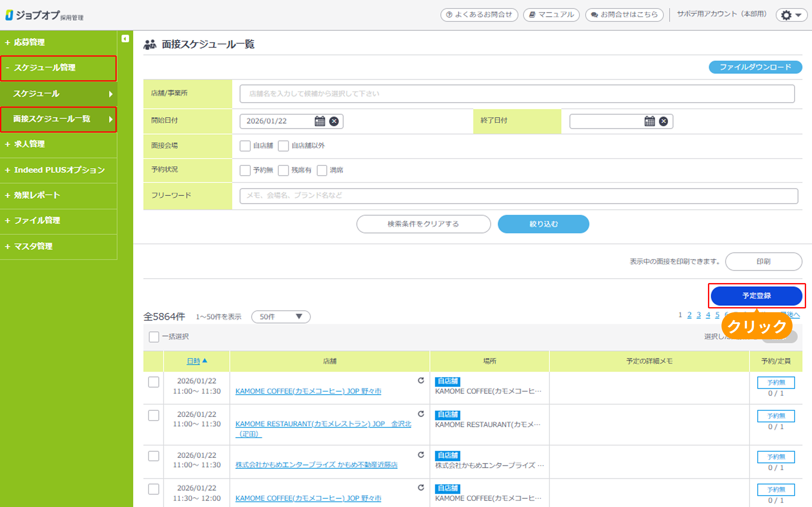Open the gear settings menu
The width and height of the screenshot is (812, 507).
coord(791,15)
